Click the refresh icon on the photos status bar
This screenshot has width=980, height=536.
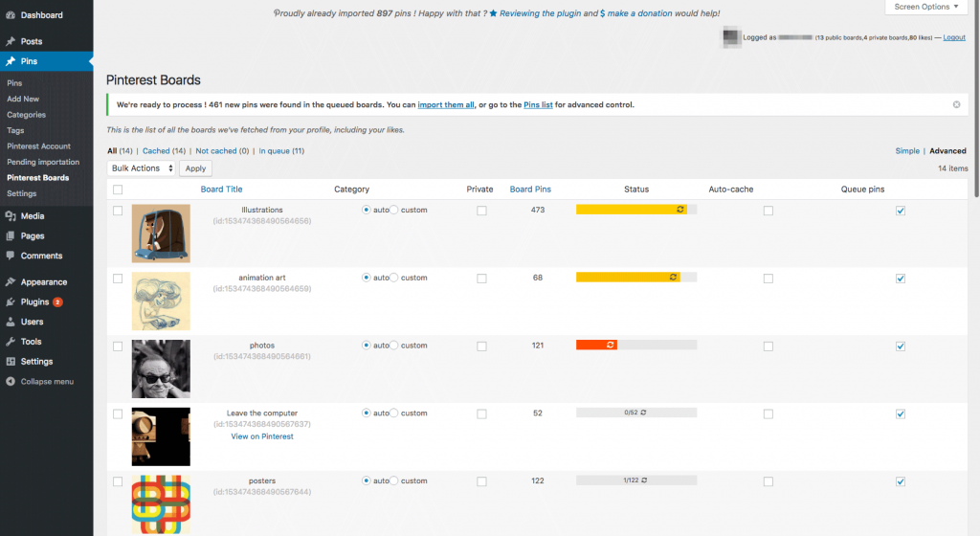click(x=611, y=345)
